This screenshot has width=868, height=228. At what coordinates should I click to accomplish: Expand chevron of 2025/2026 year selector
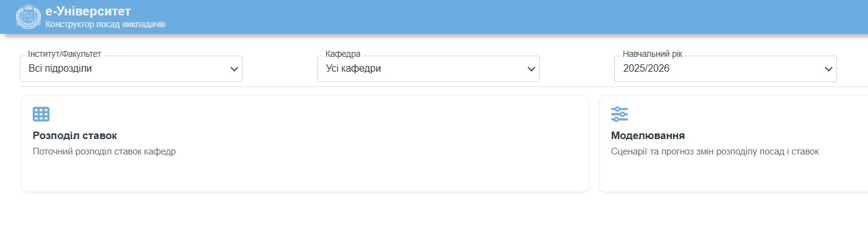tap(828, 69)
